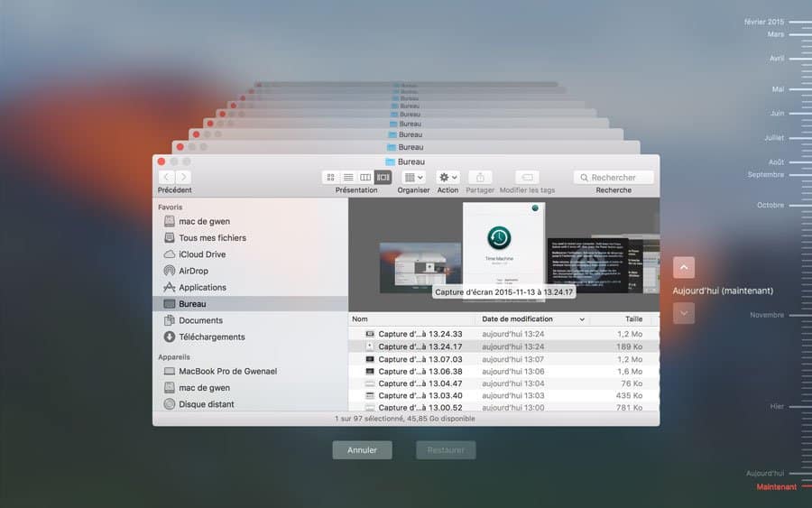
Task: Click the Annuler button
Action: click(362, 449)
